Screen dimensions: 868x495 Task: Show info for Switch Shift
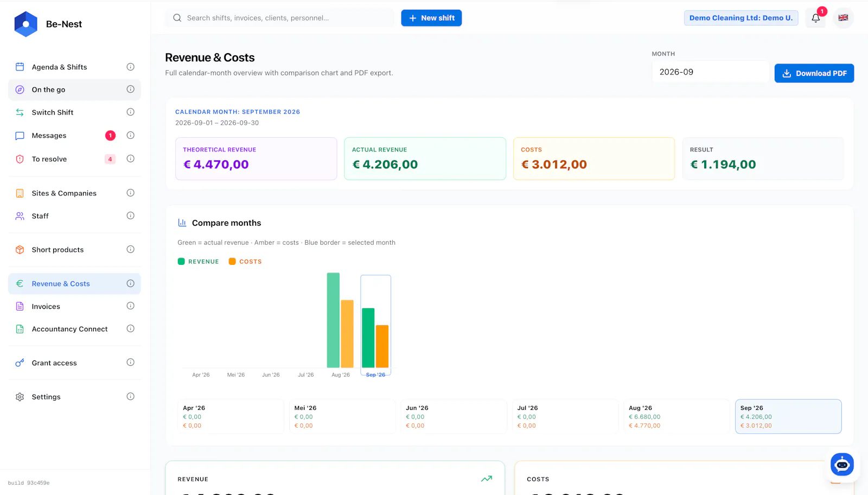point(131,112)
